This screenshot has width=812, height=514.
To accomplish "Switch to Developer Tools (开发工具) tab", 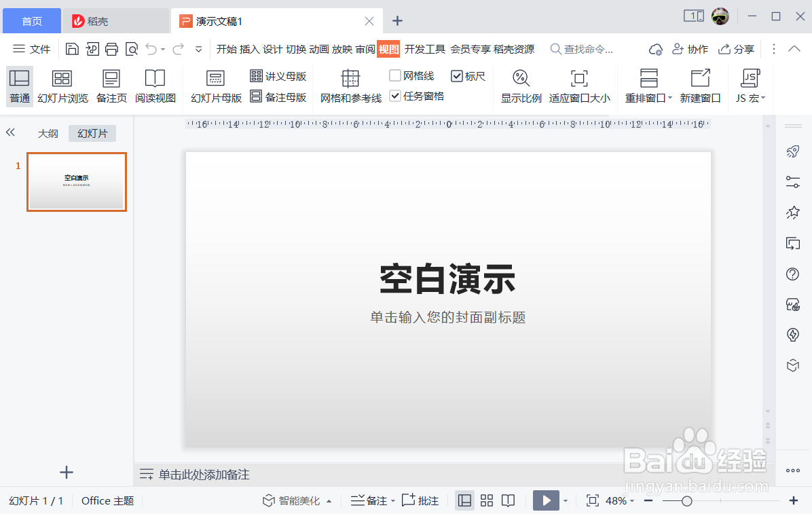I will click(x=424, y=49).
